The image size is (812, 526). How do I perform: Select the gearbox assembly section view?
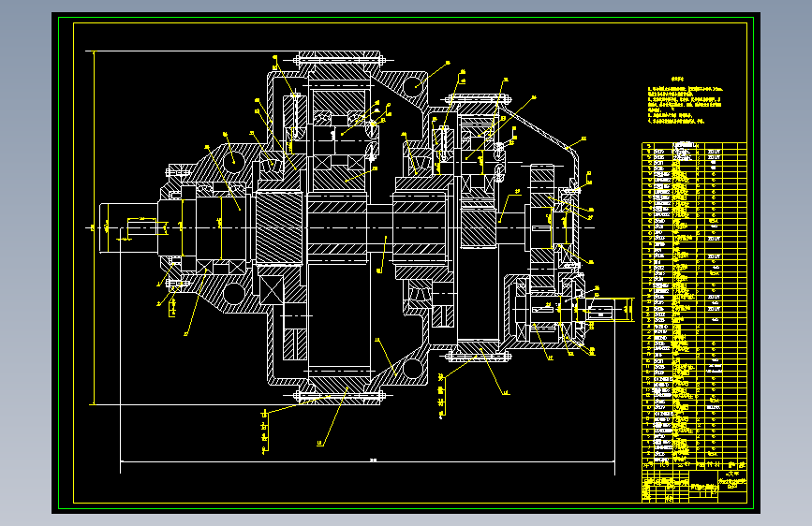click(358, 227)
